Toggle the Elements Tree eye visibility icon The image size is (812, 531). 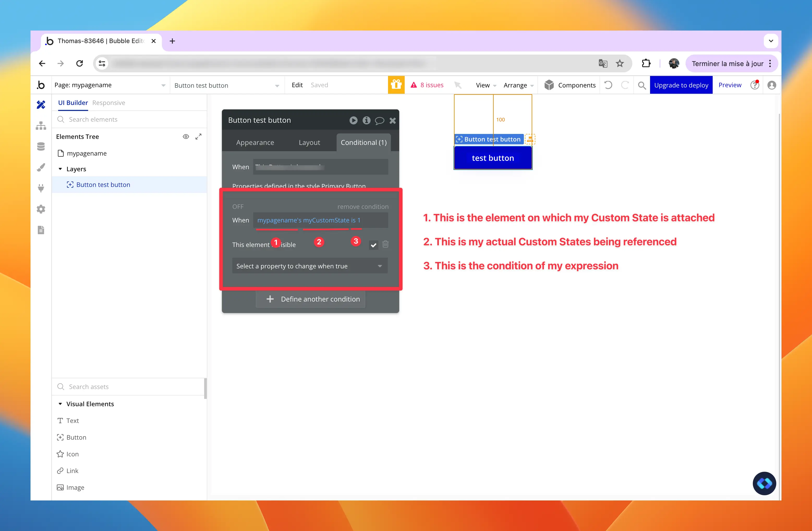(186, 137)
